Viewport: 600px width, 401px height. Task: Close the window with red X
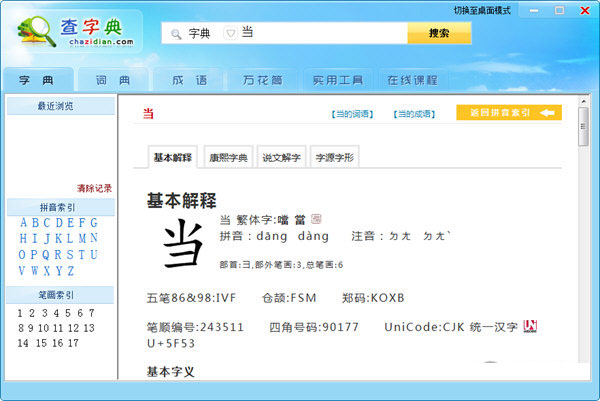tap(585, 10)
